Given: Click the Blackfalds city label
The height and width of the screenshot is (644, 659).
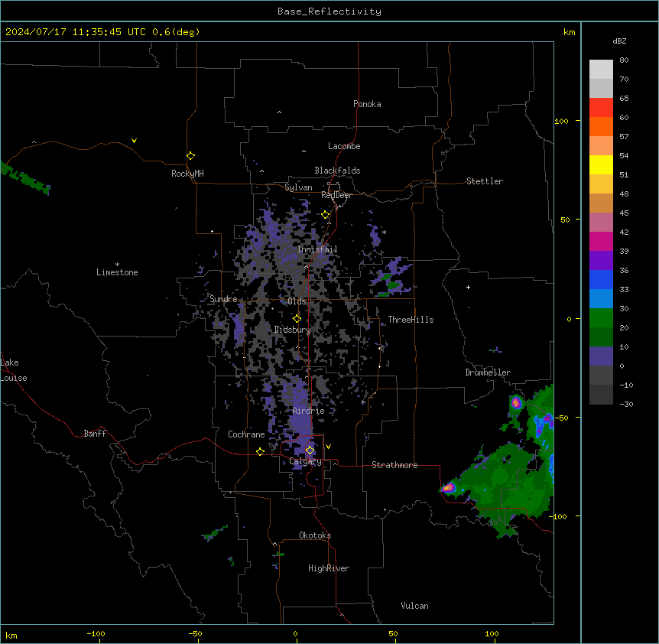Looking at the screenshot, I should click(337, 171).
